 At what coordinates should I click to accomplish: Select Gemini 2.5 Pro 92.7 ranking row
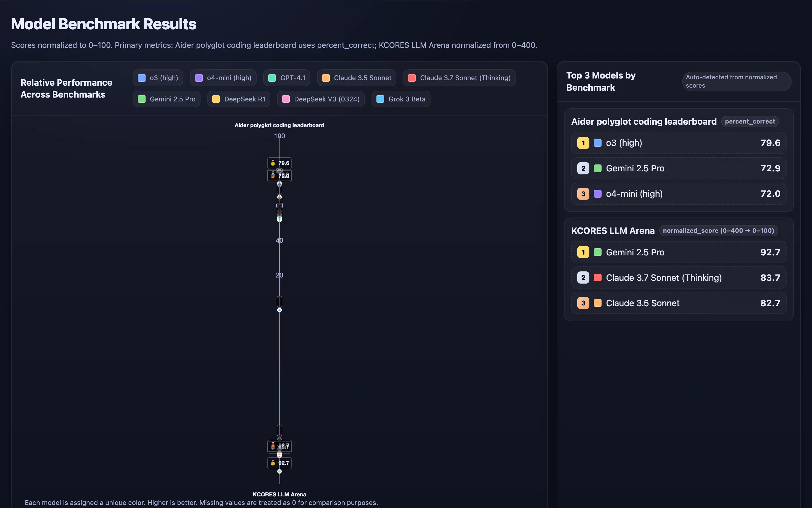678,252
